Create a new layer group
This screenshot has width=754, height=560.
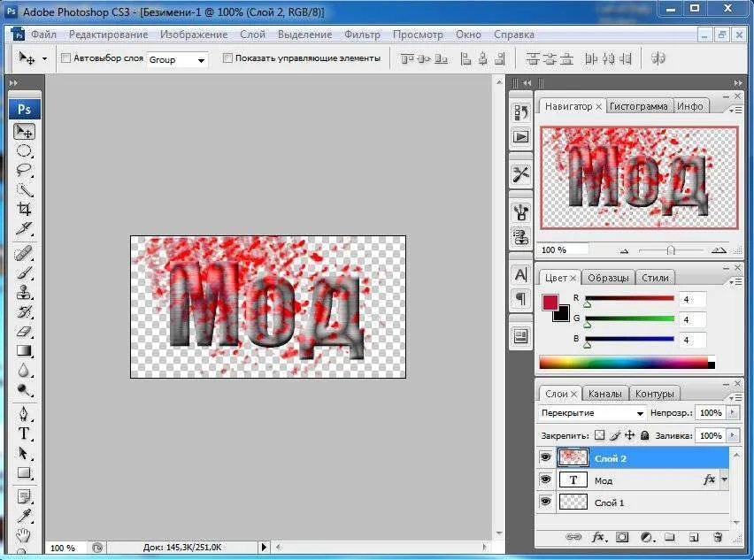(x=670, y=537)
